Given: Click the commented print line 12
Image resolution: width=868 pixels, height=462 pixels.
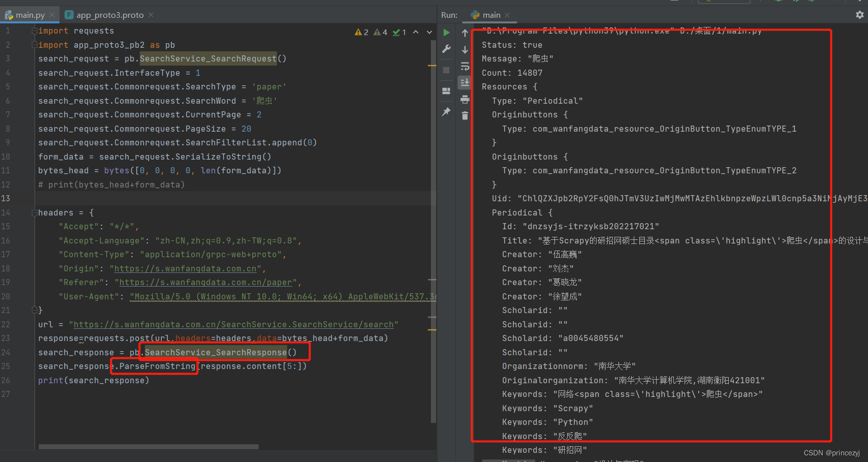Looking at the screenshot, I should [x=111, y=184].
